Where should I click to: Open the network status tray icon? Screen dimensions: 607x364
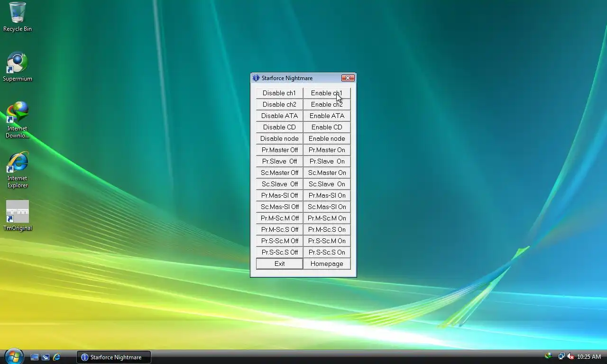(561, 356)
